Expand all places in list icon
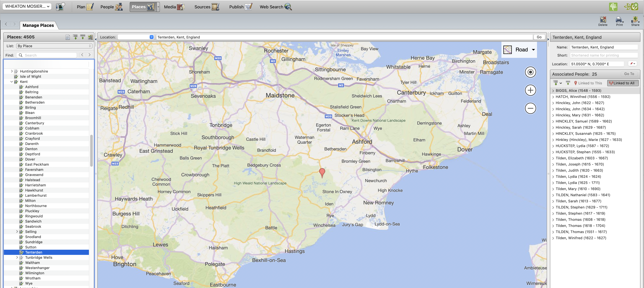 click(75, 37)
